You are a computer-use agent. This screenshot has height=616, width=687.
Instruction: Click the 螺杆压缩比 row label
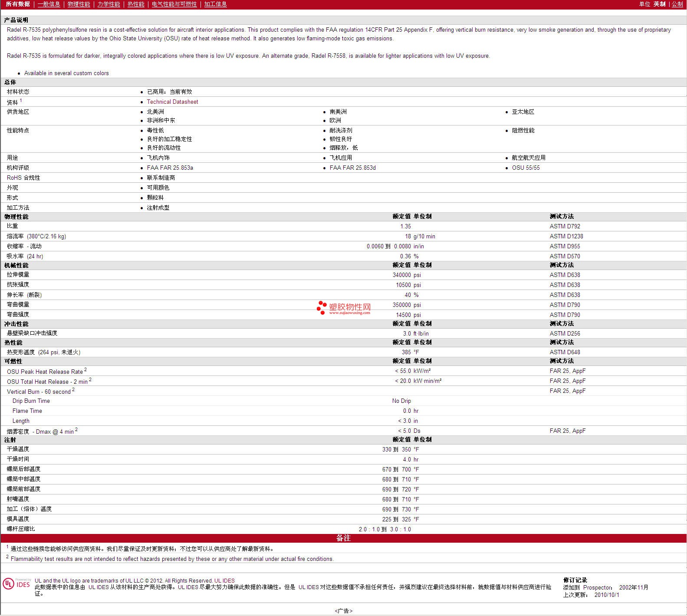click(x=21, y=529)
